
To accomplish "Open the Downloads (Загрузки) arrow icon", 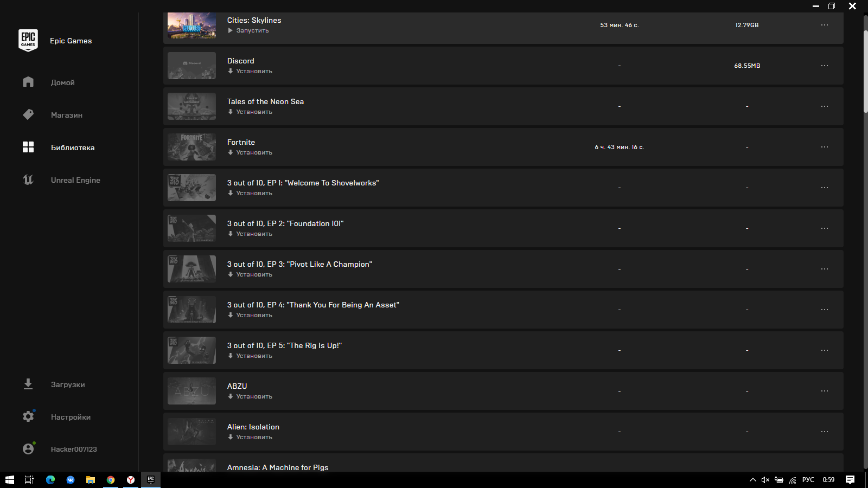I will pyautogui.click(x=28, y=384).
